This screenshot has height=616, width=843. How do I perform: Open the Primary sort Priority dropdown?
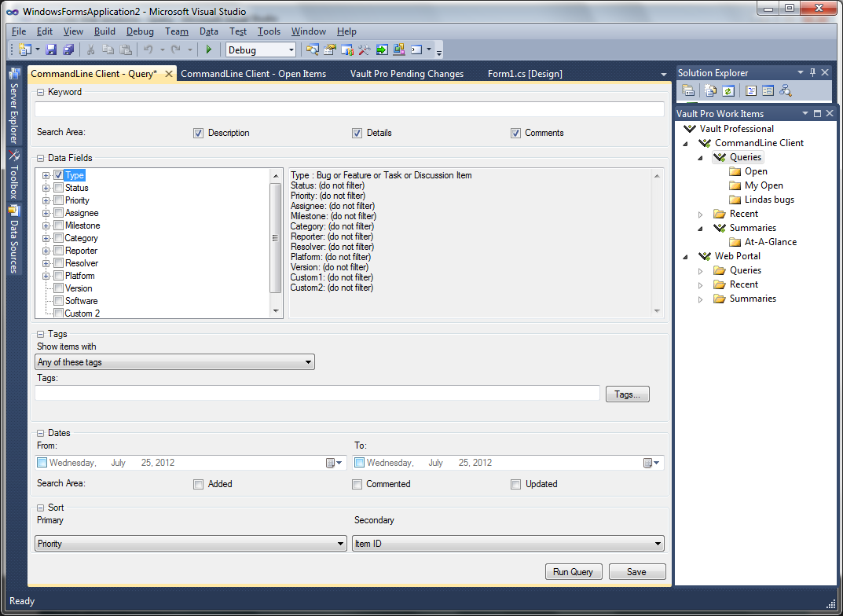pos(190,544)
